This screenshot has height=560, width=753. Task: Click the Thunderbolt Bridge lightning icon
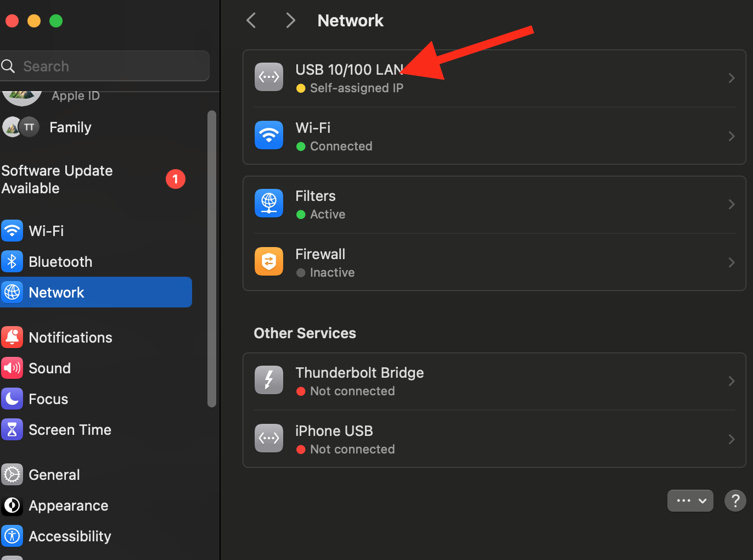(x=269, y=380)
